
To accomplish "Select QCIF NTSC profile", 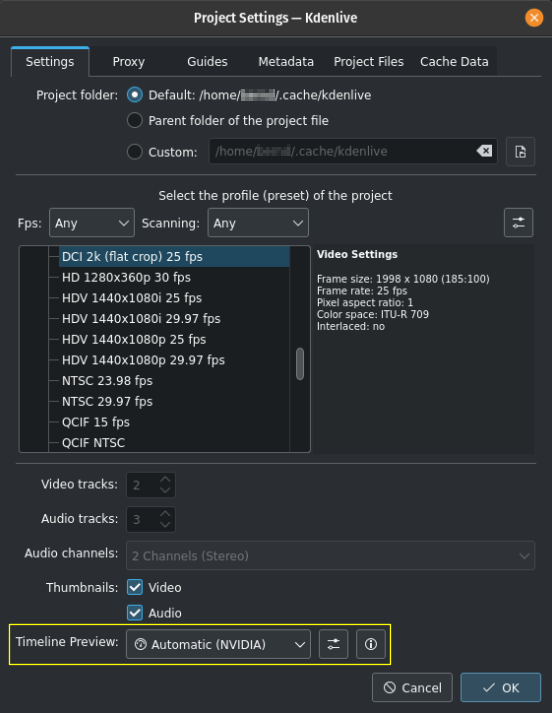I will coord(174,442).
